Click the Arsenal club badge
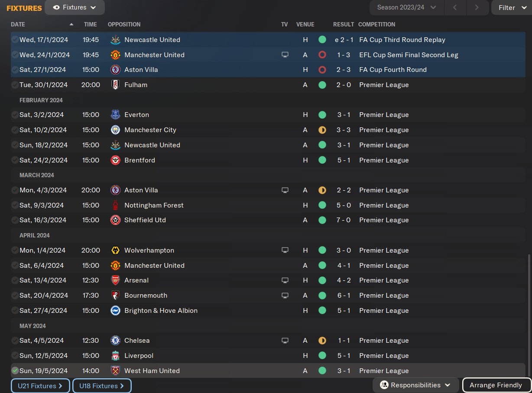 point(115,280)
